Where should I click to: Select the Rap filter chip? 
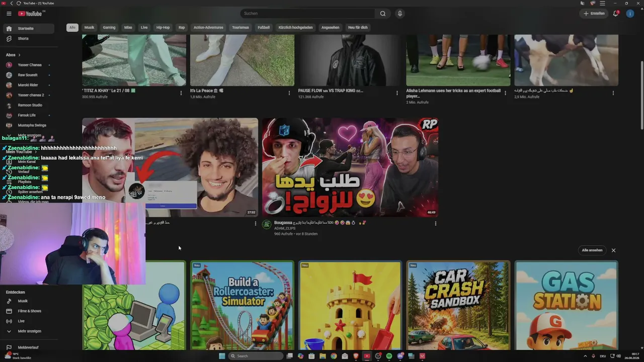coord(182,28)
